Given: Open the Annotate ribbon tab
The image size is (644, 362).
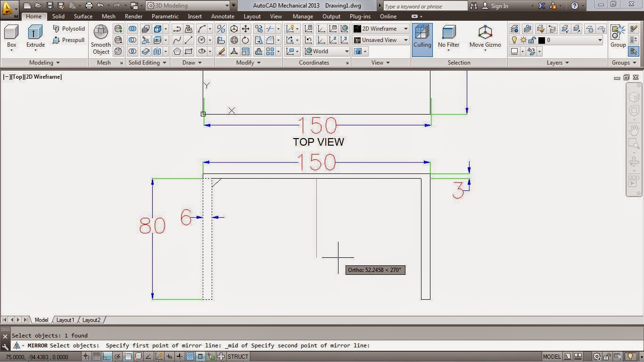Looking at the screenshot, I should click(x=223, y=16).
